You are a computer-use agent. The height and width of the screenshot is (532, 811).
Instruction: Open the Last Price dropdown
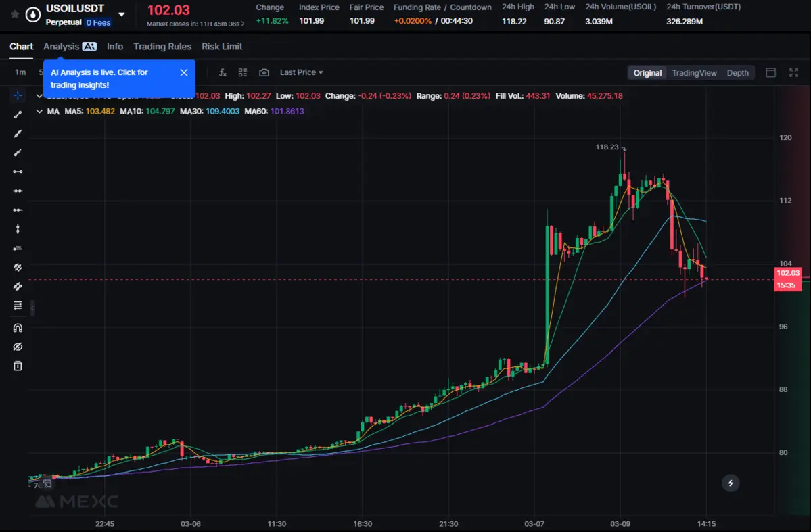[301, 72]
